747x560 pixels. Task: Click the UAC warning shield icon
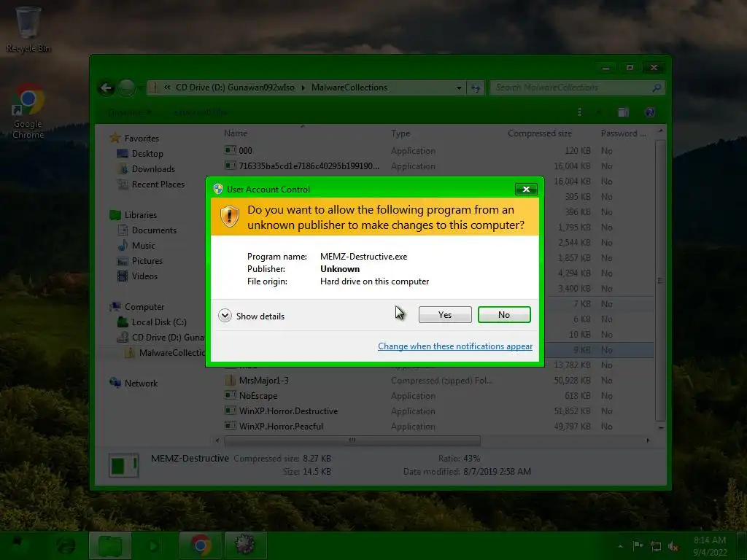229,217
